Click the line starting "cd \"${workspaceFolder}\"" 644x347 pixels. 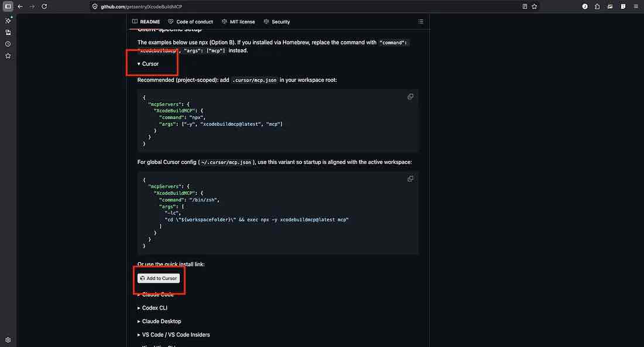(256, 219)
